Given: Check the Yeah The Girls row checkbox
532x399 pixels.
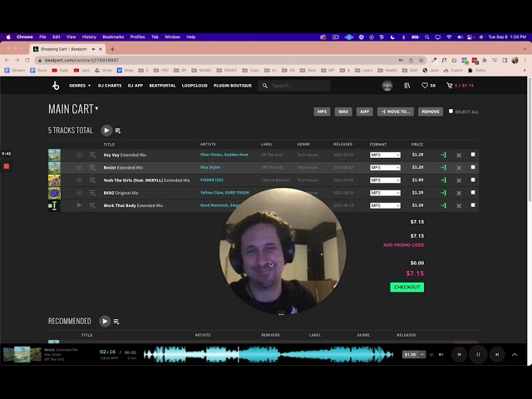Looking at the screenshot, I should 473,180.
